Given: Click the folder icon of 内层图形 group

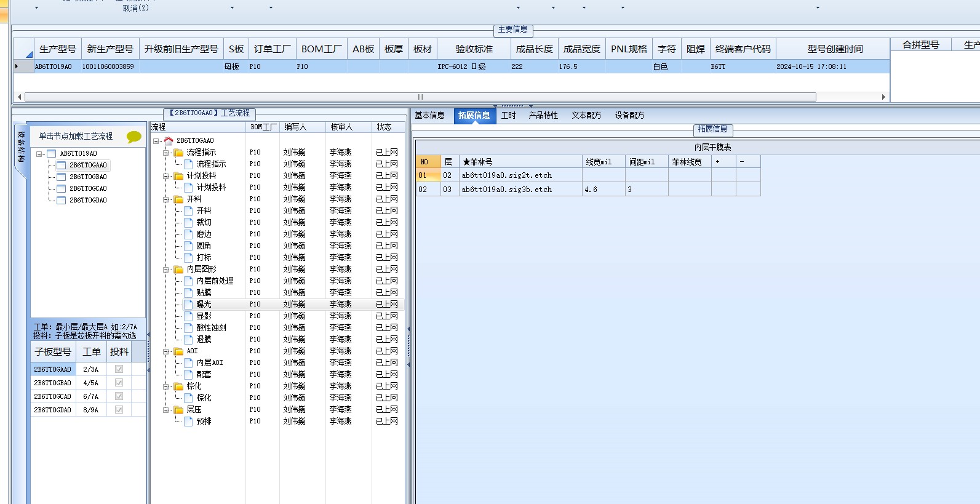Looking at the screenshot, I should [178, 269].
